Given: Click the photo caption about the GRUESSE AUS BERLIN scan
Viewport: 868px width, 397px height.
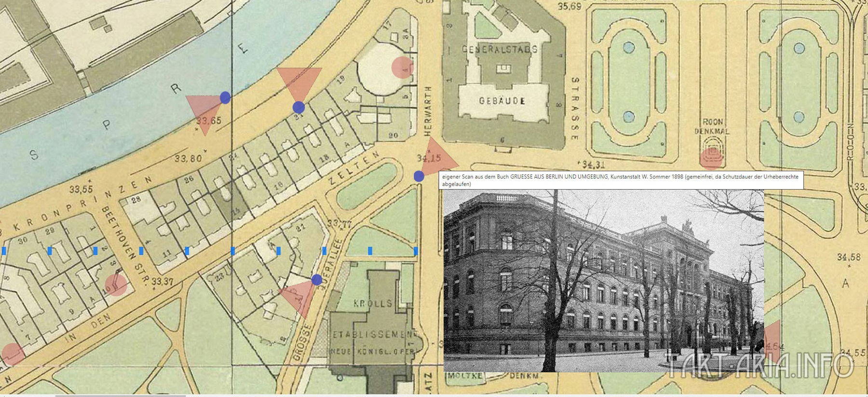Looking at the screenshot, I should [621, 180].
